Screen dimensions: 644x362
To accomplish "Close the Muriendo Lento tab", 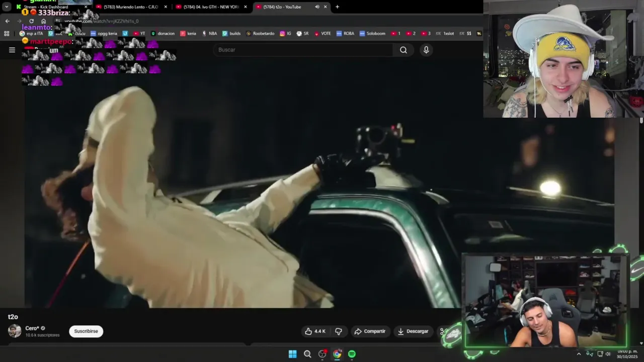I will click(166, 7).
